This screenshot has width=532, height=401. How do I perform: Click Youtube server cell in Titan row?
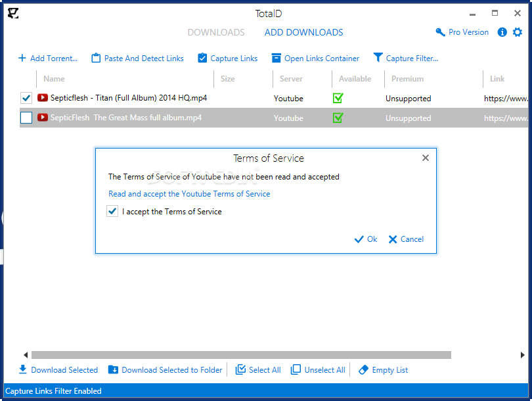click(x=288, y=99)
